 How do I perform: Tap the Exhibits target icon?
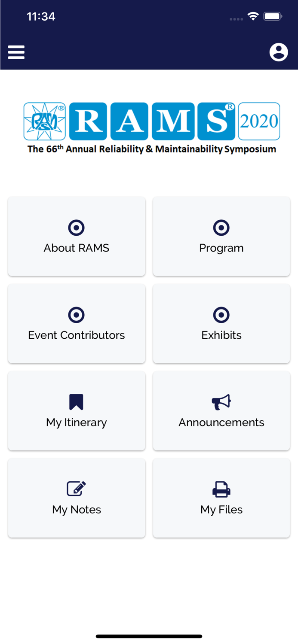click(221, 315)
